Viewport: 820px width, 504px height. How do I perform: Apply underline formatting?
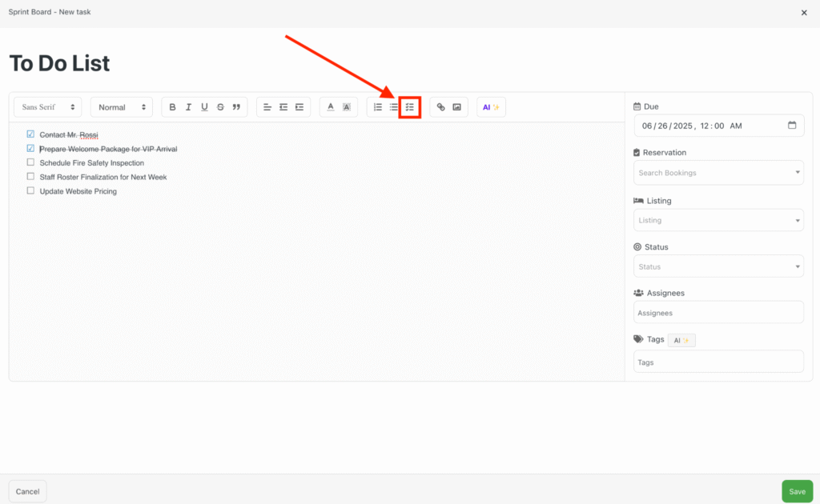pyautogui.click(x=204, y=106)
